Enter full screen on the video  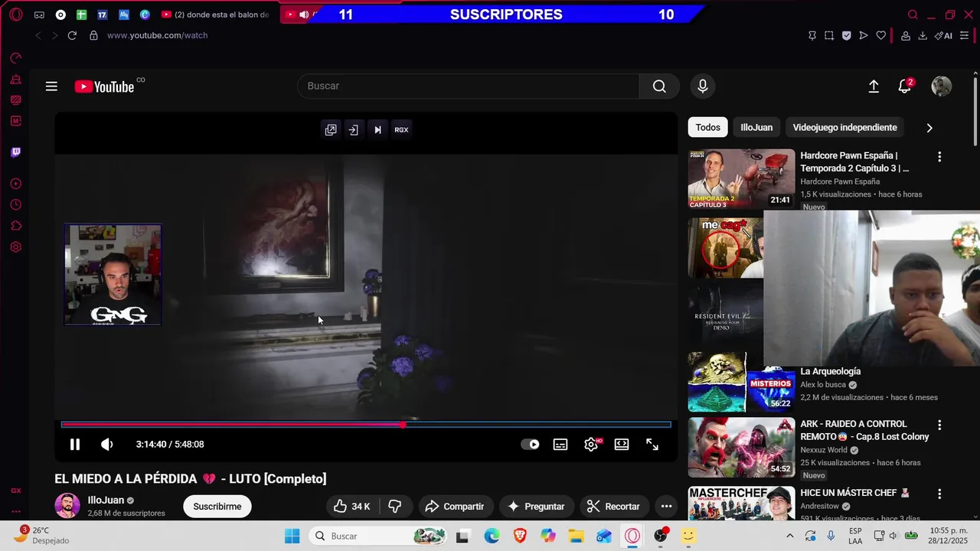[x=652, y=444]
